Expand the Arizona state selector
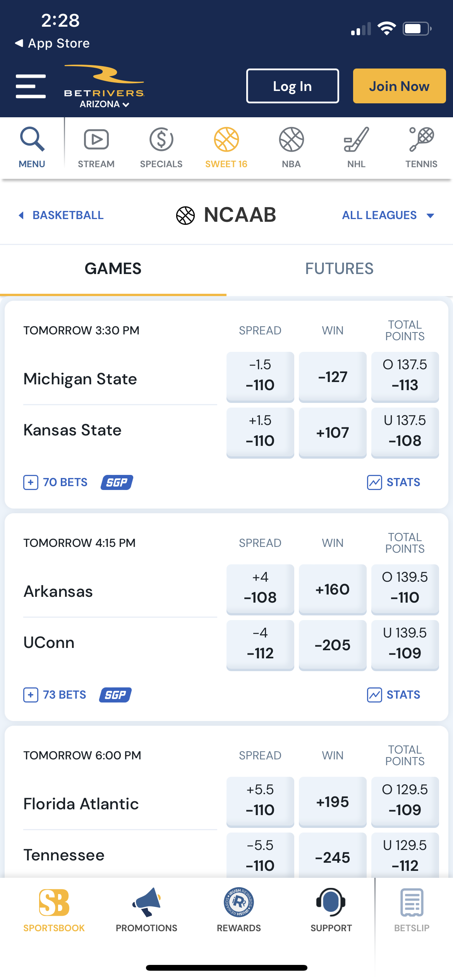Image resolution: width=453 pixels, height=980 pixels. click(x=105, y=104)
